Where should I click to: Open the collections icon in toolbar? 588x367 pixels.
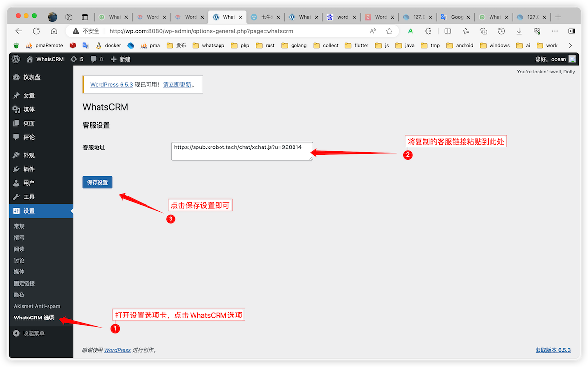click(484, 31)
